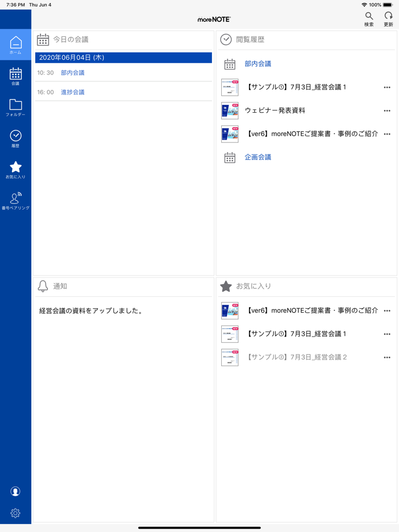Tap the 7:36 PM clock in status bar
This screenshot has height=532, width=399.
pos(15,5)
